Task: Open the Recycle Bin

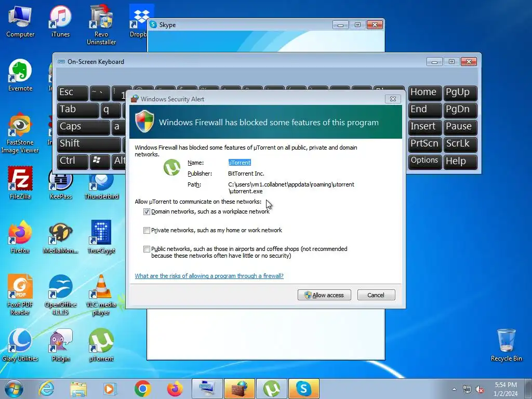Action: tap(506, 345)
